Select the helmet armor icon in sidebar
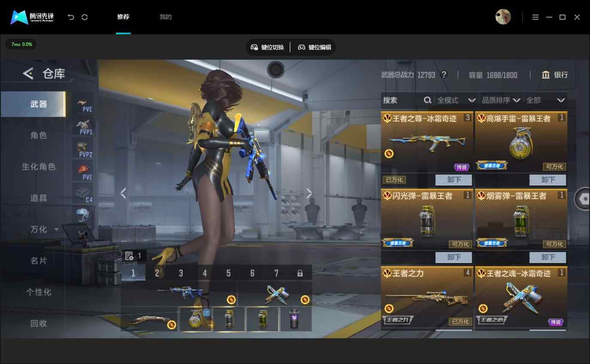This screenshot has height=364, width=590. (82, 215)
